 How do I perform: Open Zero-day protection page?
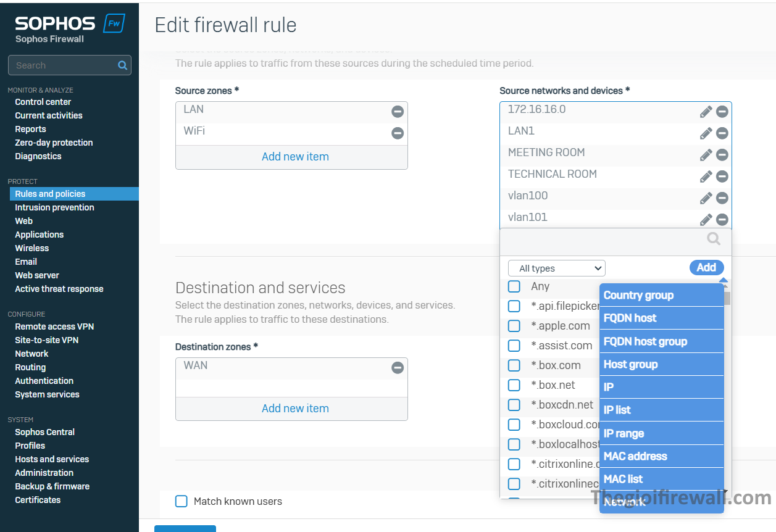pos(54,143)
